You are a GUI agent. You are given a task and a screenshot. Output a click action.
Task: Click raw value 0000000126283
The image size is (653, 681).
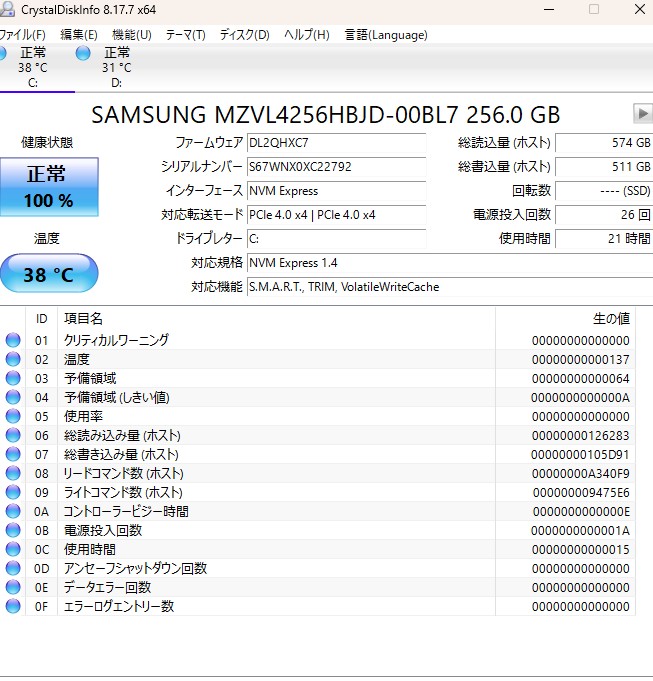[x=581, y=436]
